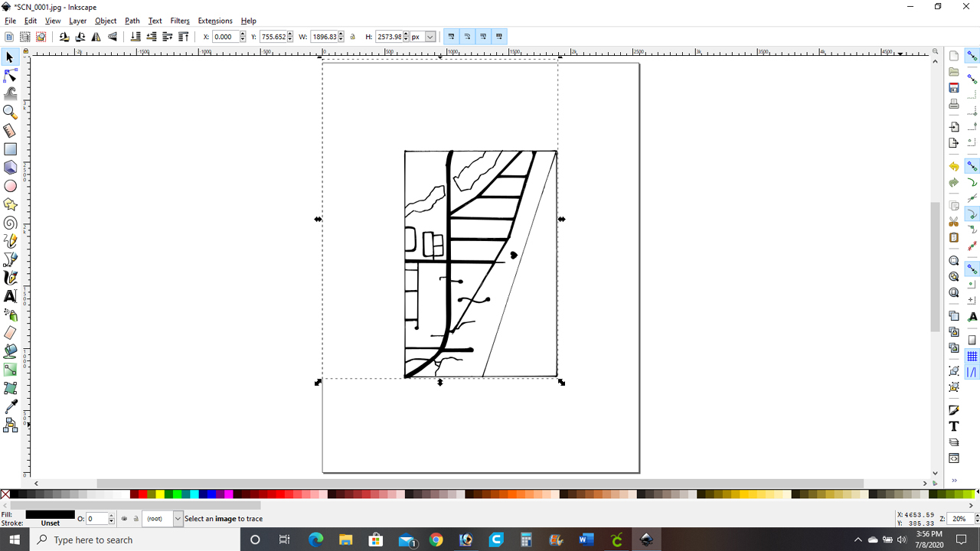Screen dimensions: 980x551
Task: Toggle layer visibility eye in status bar
Action: 124,519
